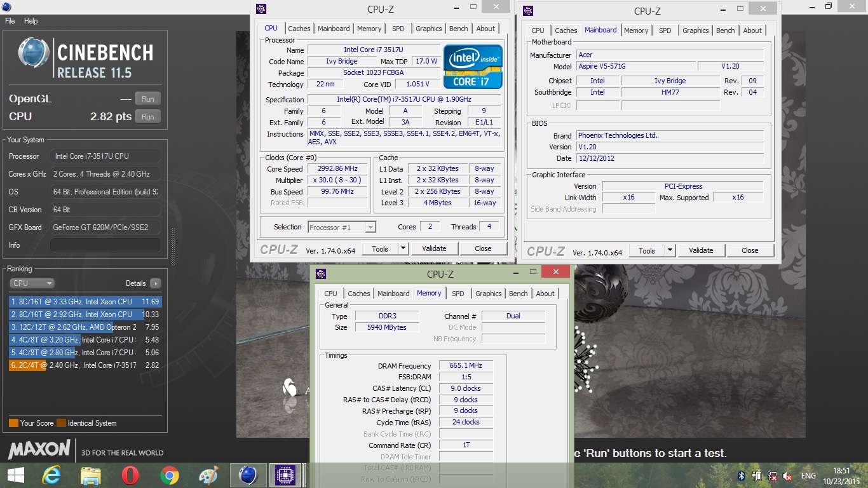Launch Opera browser from taskbar
The height and width of the screenshot is (488, 868).
pyautogui.click(x=130, y=475)
